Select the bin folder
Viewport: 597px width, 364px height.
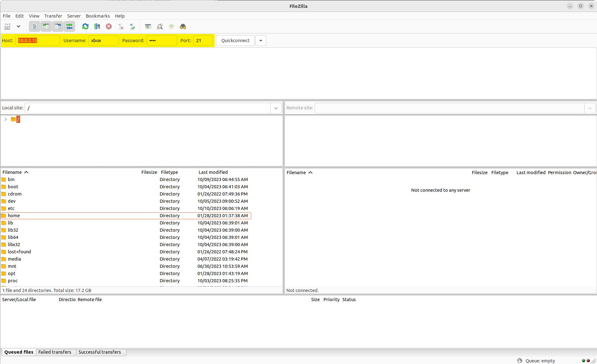(126, 179)
